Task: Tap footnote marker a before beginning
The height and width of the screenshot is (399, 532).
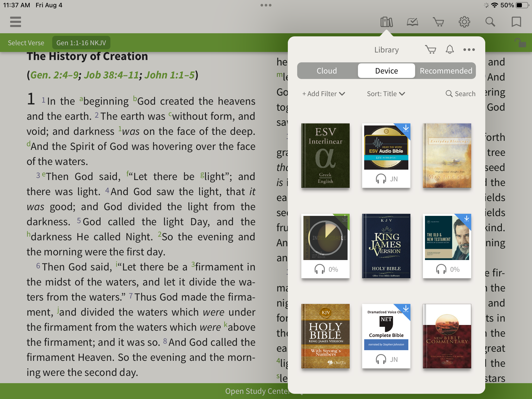Action: coord(81,99)
